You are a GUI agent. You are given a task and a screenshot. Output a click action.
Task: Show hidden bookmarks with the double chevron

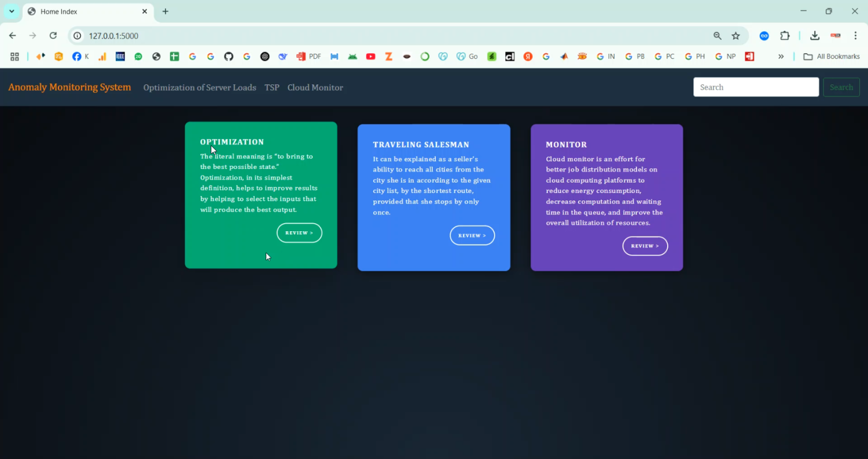click(781, 57)
